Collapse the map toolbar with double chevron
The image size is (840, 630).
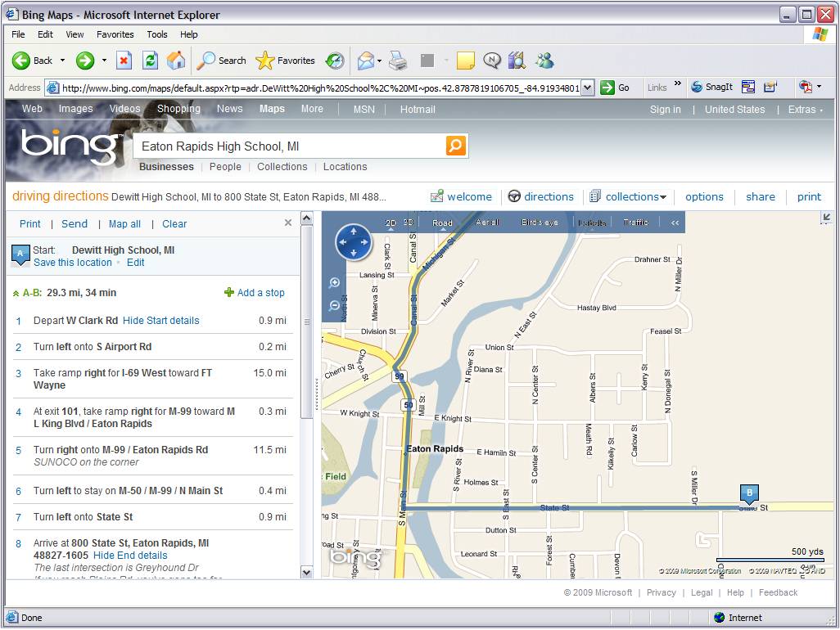[675, 223]
